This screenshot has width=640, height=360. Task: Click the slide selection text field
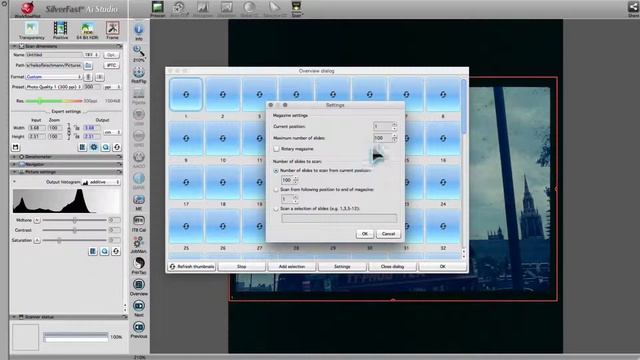pyautogui.click(x=339, y=219)
